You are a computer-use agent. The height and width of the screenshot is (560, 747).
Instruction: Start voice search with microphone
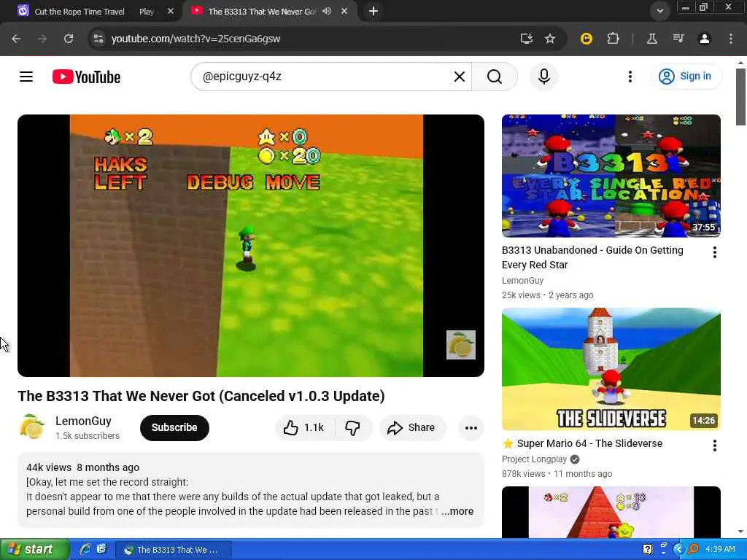click(x=544, y=77)
